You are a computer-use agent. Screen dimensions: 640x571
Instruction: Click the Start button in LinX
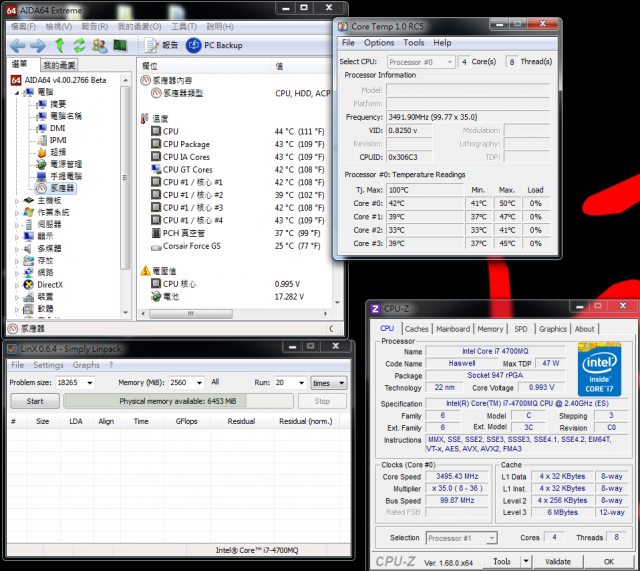(34, 401)
